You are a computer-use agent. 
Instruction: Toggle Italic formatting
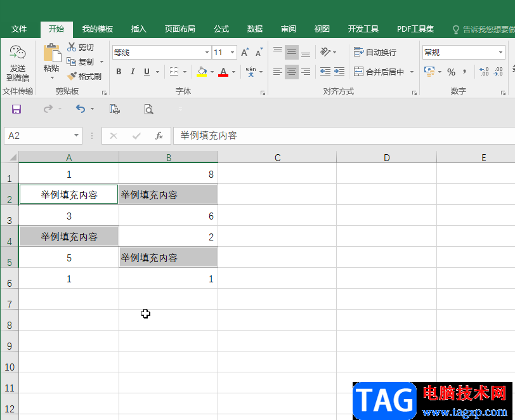pos(133,72)
